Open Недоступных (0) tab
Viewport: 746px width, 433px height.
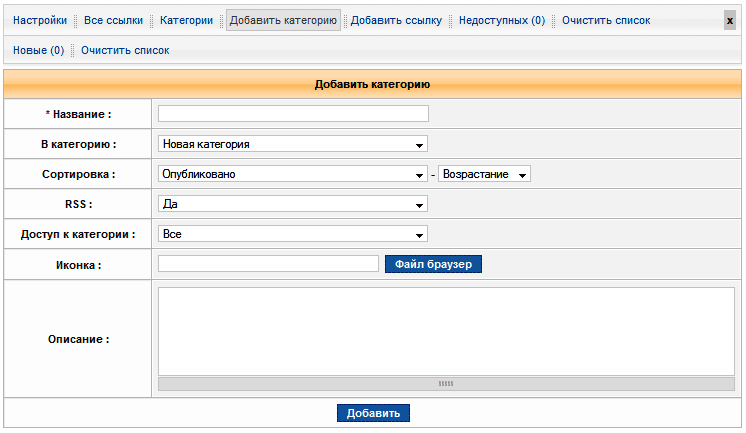[x=502, y=20]
